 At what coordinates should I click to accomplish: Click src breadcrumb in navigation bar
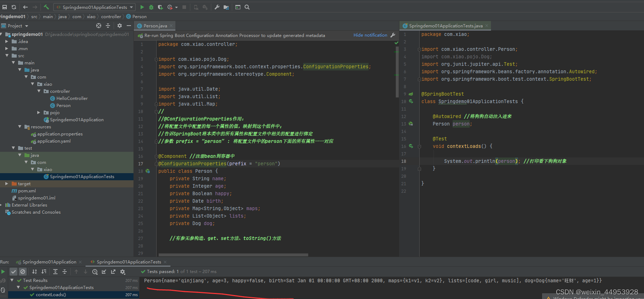(x=34, y=16)
